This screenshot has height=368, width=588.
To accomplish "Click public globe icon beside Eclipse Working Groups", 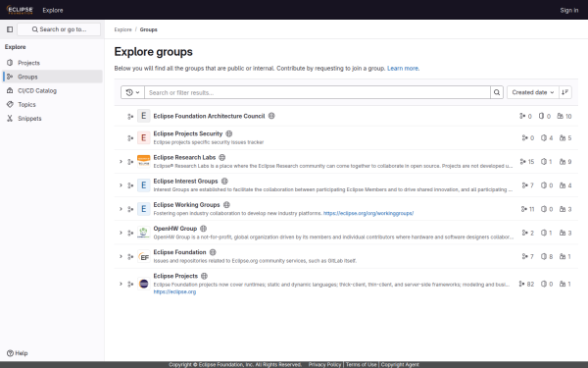I will (x=226, y=205).
